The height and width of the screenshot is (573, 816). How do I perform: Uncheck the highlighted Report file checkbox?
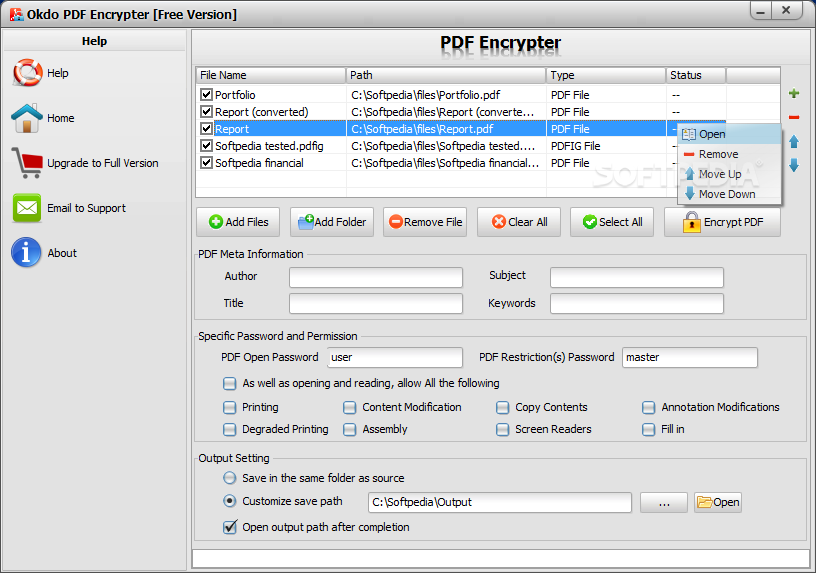point(207,129)
